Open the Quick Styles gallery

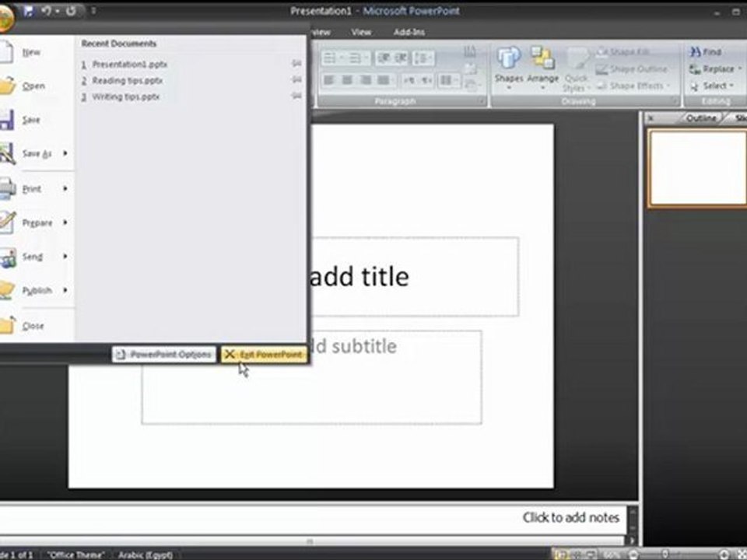(577, 69)
